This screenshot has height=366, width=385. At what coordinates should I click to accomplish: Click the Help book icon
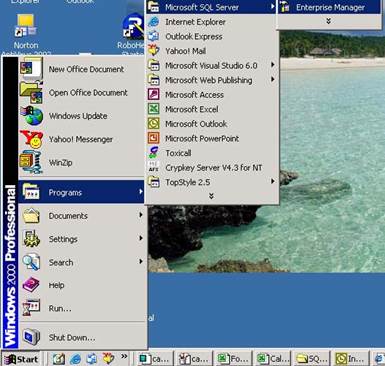31,285
